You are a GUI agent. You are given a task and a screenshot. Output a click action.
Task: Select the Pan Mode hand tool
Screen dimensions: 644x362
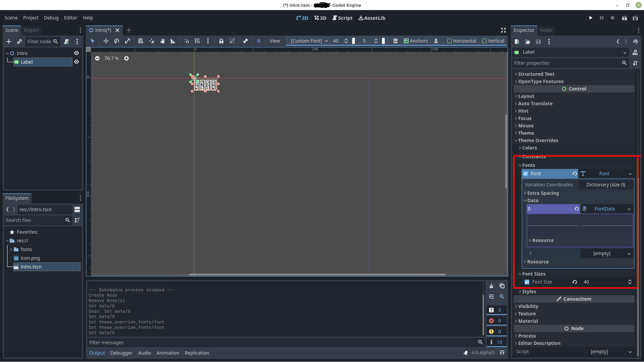click(162, 41)
